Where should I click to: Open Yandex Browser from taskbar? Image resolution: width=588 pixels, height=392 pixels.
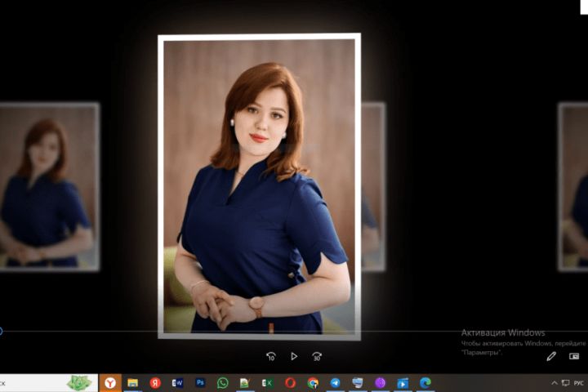[109, 382]
